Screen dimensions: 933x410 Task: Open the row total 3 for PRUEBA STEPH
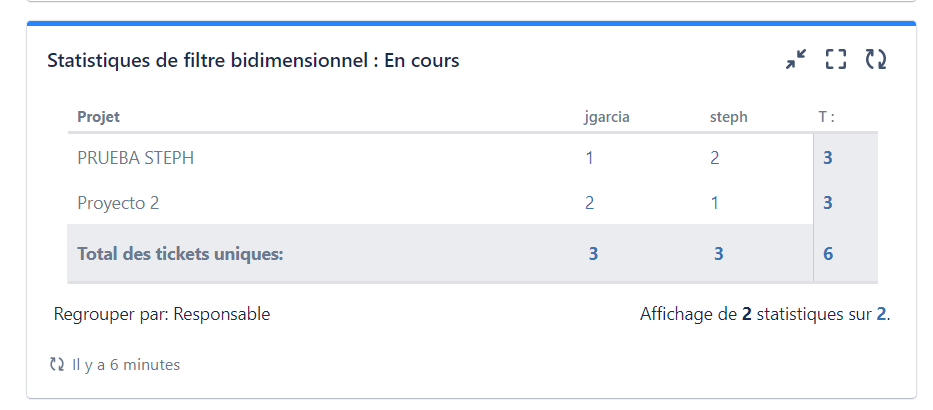coord(828,158)
